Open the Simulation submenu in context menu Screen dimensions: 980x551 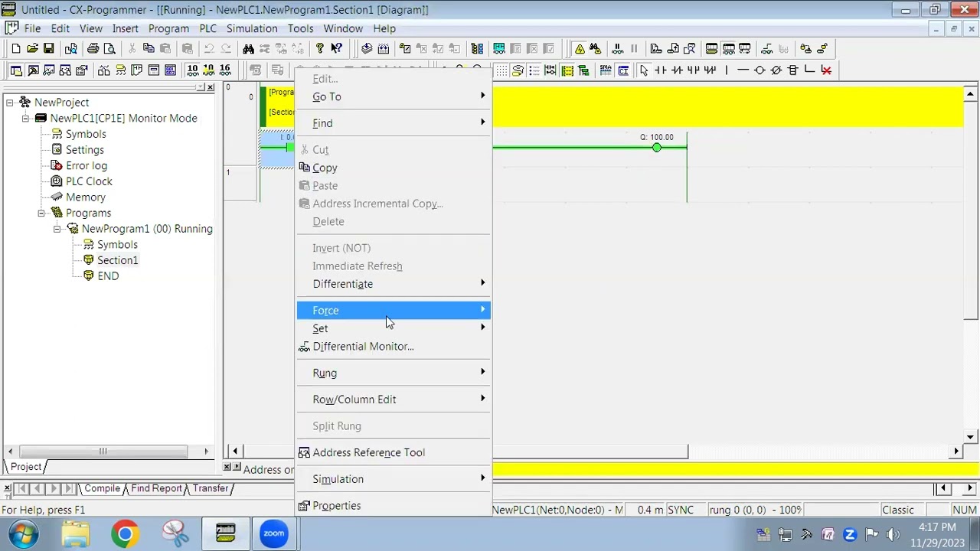coord(394,479)
